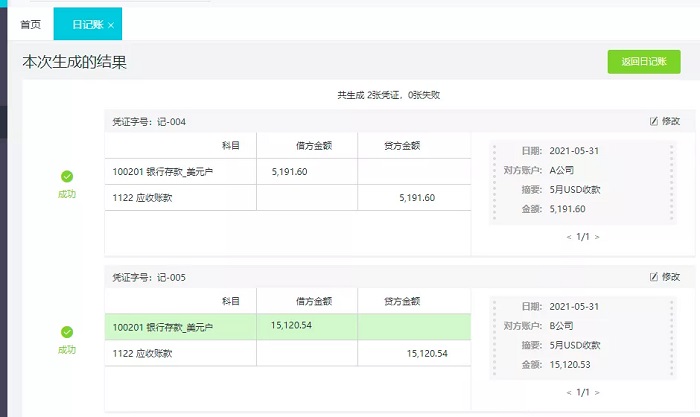Click the debit amount 5,191.60 cell
The width and height of the screenshot is (700, 417).
click(289, 172)
